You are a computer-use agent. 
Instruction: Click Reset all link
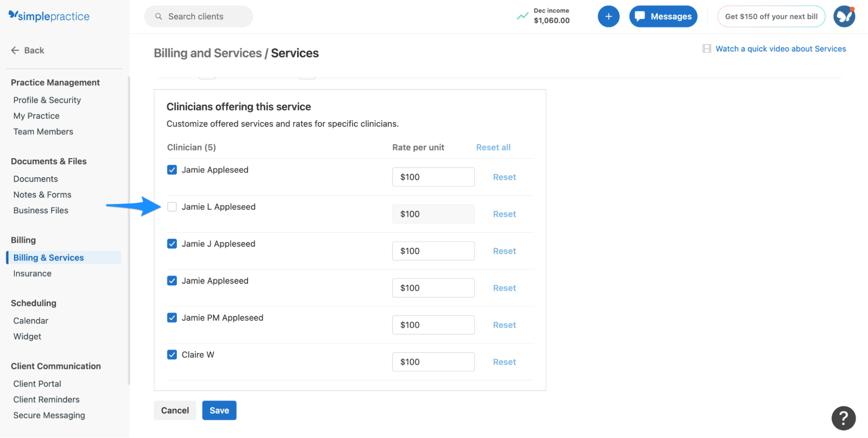[493, 147]
